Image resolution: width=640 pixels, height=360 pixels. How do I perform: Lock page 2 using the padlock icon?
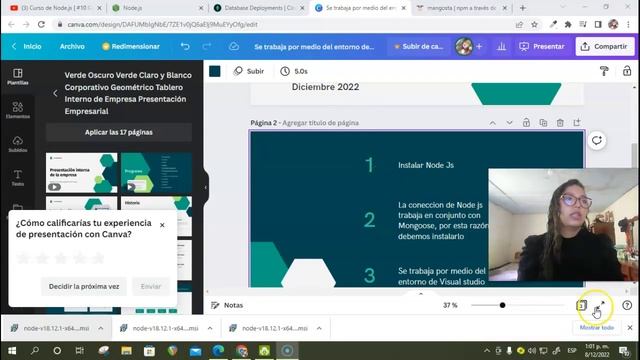[x=527, y=122]
